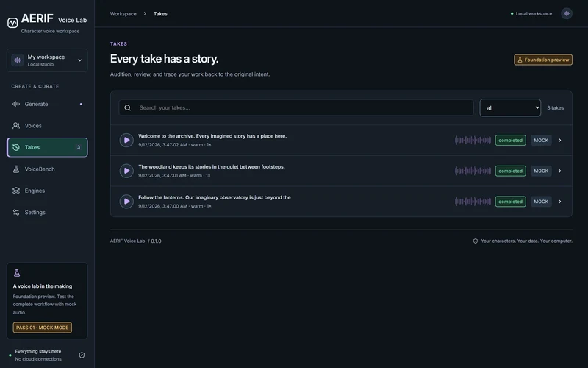
Task: Expand the 'Follow the lanterns' take chevron
Action: tap(559, 202)
